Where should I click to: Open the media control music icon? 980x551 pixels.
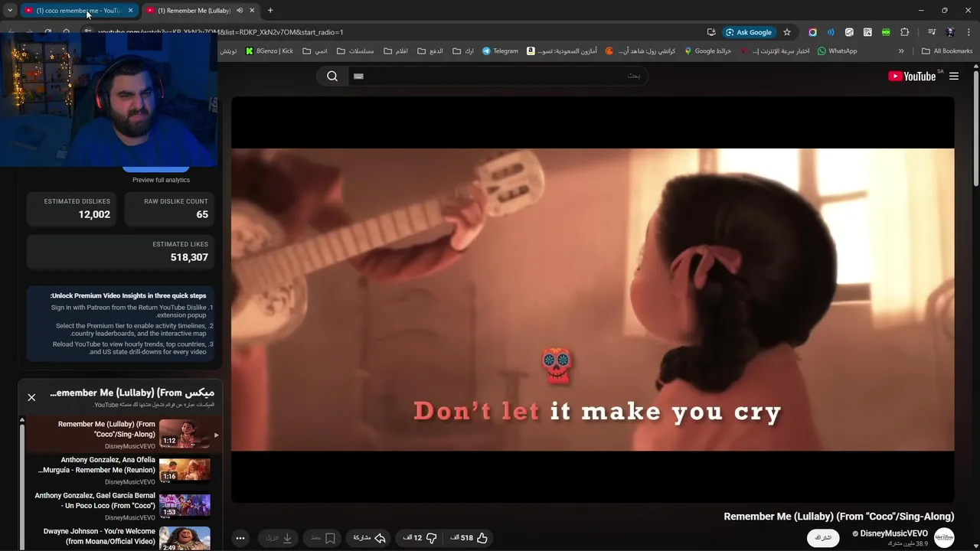pos(932,32)
